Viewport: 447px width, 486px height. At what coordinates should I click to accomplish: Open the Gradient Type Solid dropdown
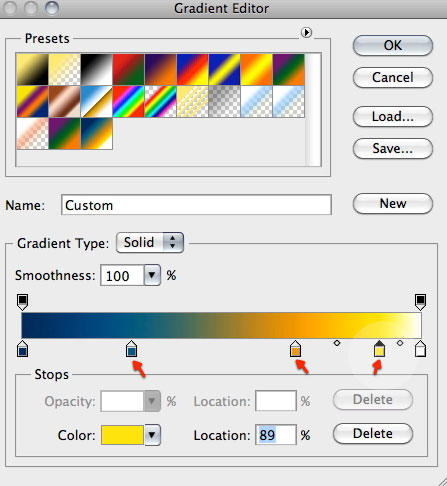coord(150,242)
